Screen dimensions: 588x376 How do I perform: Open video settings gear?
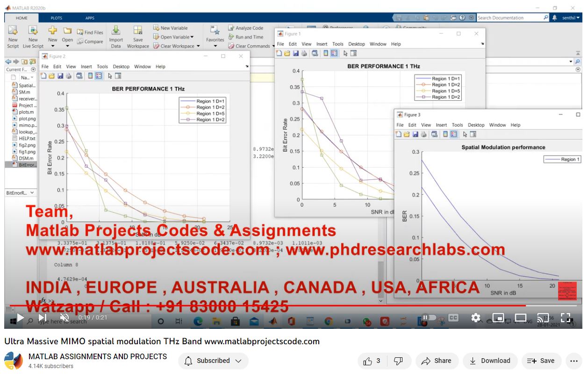pyautogui.click(x=476, y=318)
